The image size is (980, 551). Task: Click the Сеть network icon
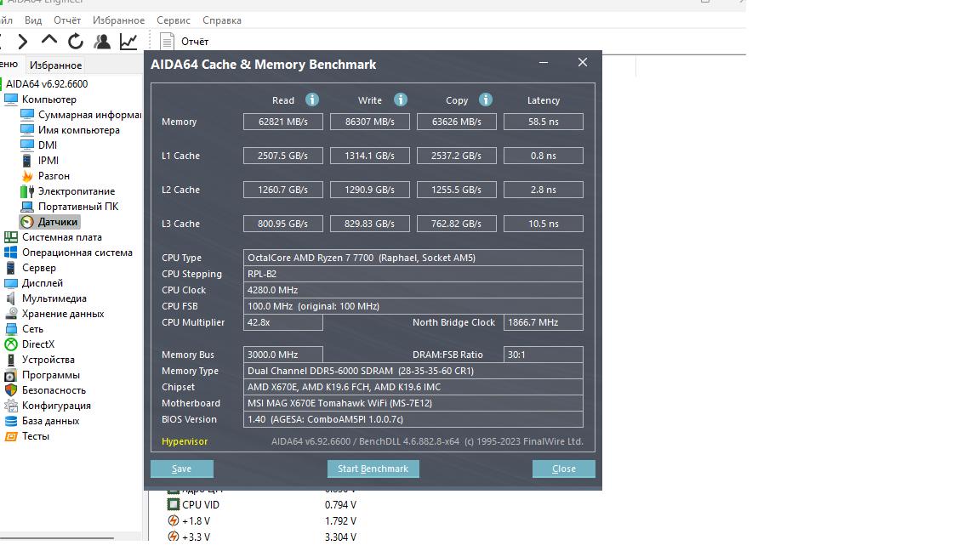coord(11,329)
